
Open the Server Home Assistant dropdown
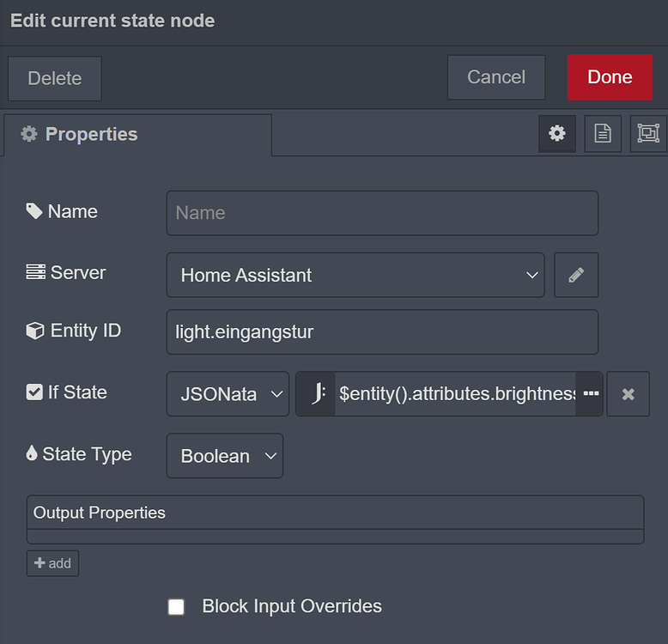tap(355, 275)
